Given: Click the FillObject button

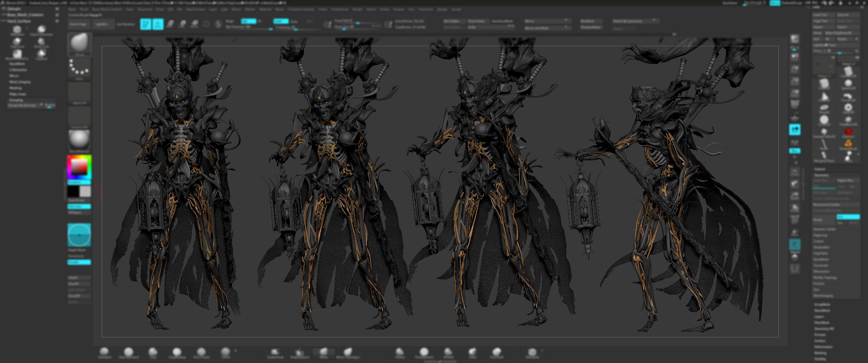Looking at the screenshot, I should click(x=79, y=213).
